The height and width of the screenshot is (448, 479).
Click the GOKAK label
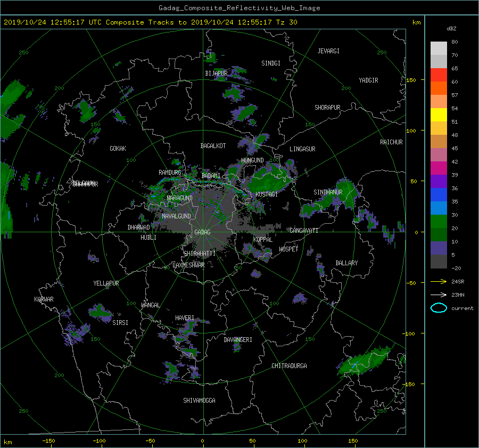(118, 149)
